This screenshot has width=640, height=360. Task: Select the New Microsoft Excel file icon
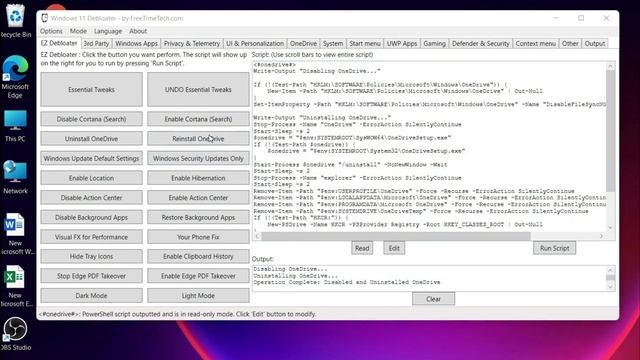tap(15, 286)
